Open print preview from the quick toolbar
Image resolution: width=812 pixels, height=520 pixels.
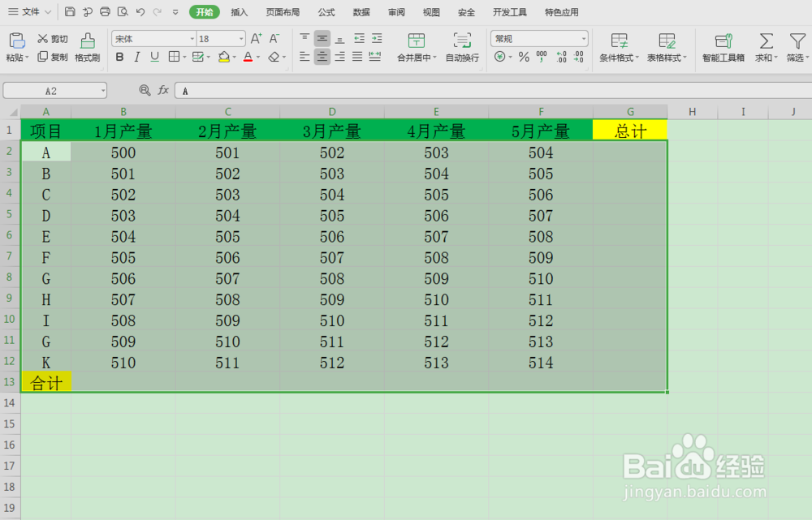[x=123, y=12]
